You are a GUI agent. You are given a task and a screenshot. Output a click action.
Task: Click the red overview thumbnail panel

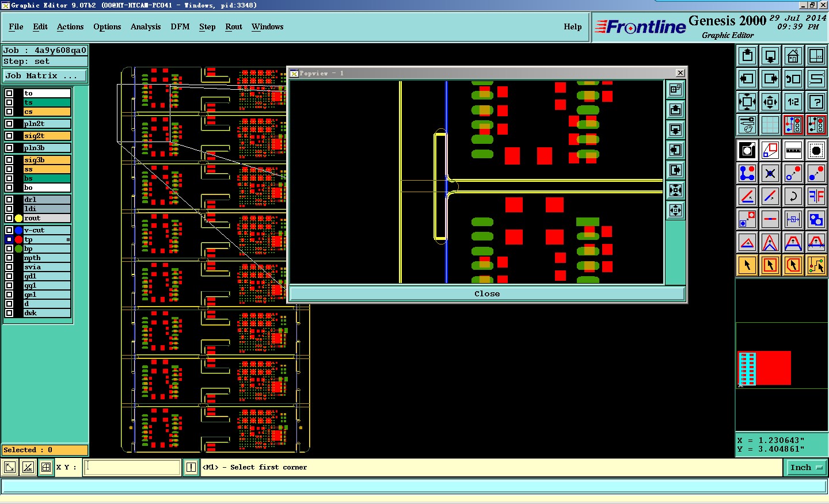[x=765, y=368]
